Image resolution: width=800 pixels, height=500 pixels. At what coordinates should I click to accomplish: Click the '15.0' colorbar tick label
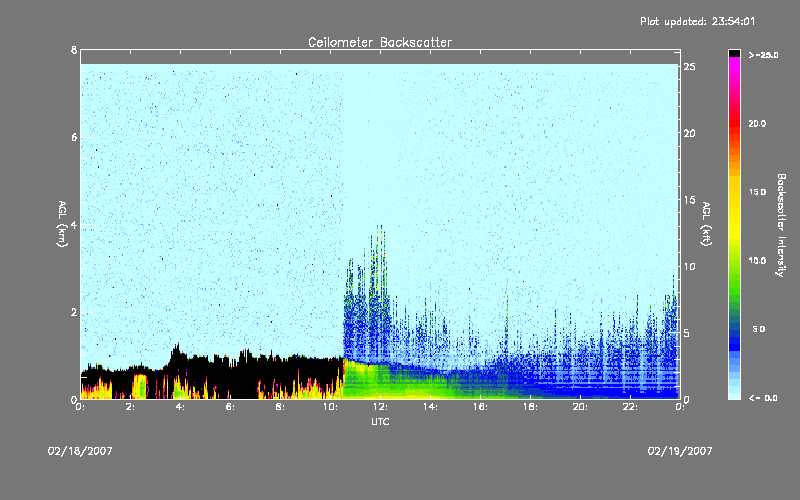point(757,192)
